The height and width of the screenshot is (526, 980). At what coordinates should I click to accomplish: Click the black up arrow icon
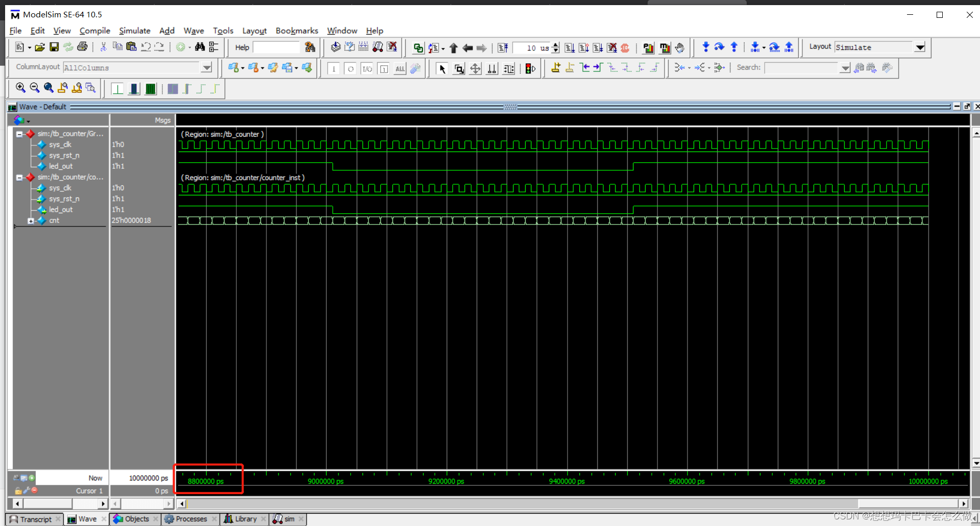[x=453, y=48]
